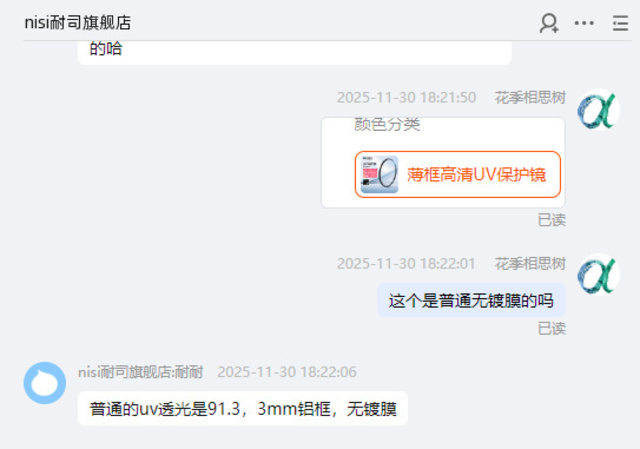Click the alpha avatar beside the 18:21:50 message

[x=598, y=110]
